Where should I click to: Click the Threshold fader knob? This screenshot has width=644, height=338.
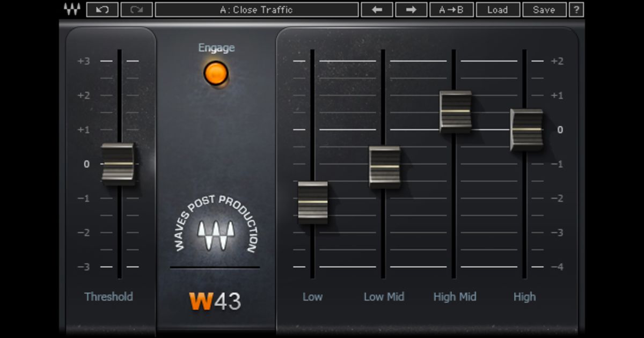pos(119,165)
